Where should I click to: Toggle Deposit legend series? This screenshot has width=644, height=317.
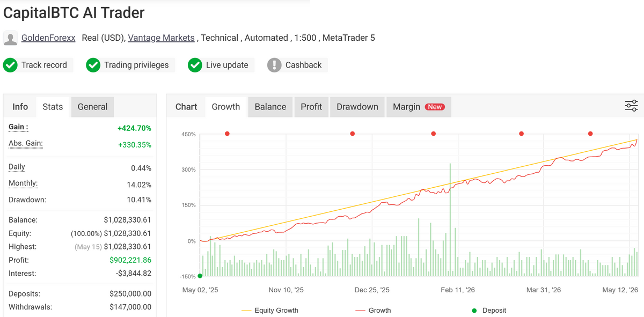coord(489,310)
